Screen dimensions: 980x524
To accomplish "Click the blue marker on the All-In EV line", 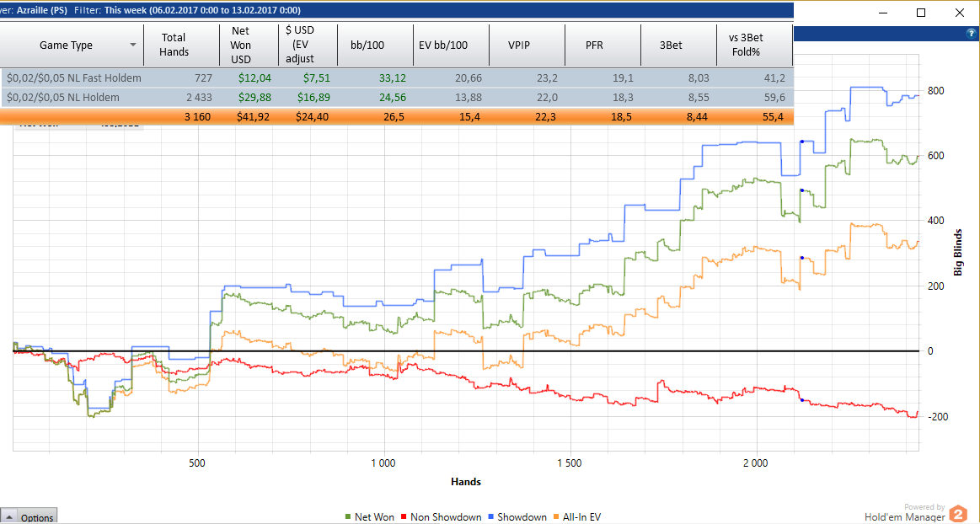I will tap(802, 257).
